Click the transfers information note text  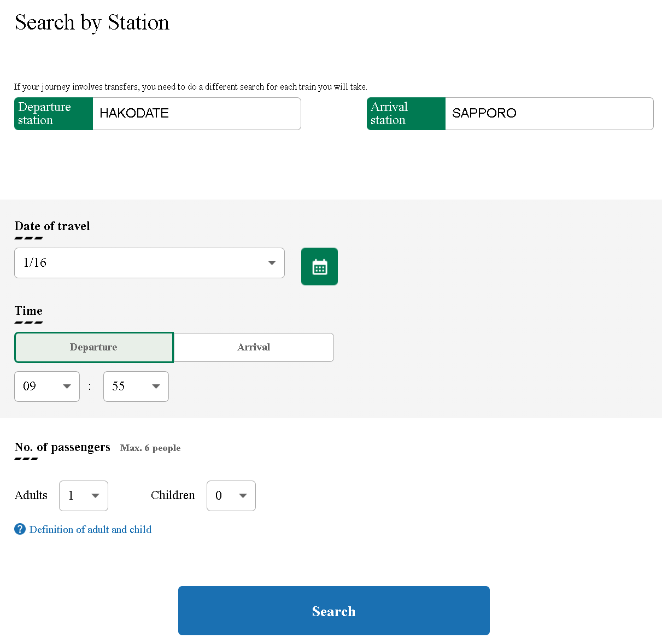(x=190, y=87)
